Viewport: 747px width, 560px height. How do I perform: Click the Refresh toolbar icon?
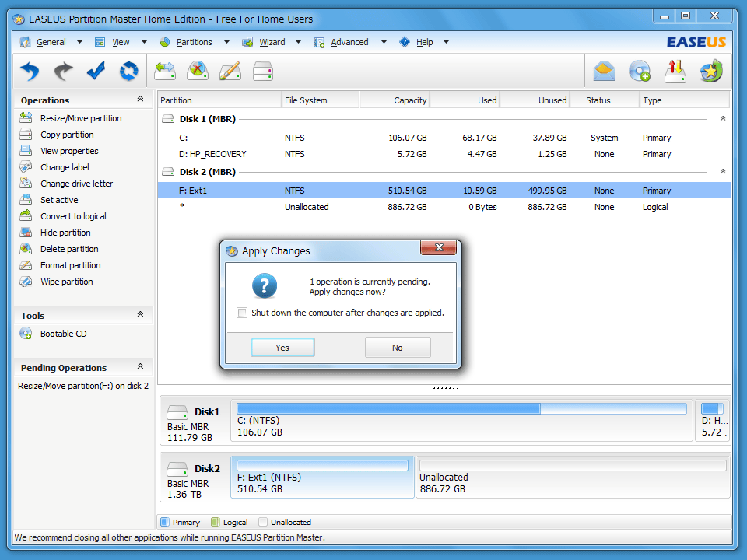pos(128,72)
